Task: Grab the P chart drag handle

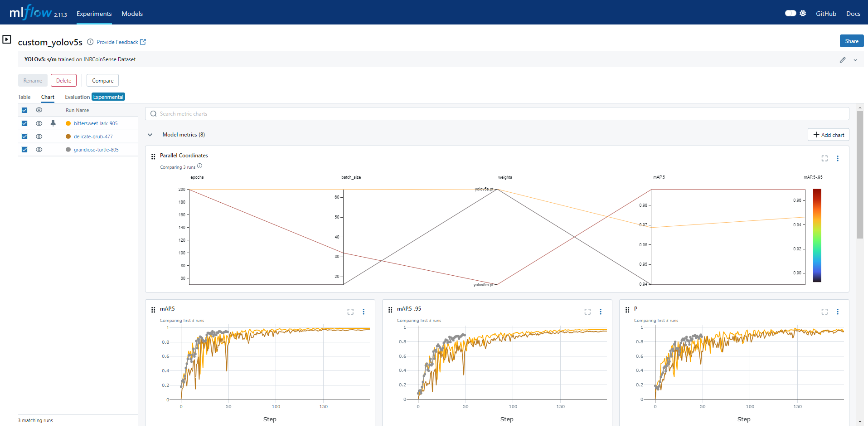Action: (x=627, y=310)
